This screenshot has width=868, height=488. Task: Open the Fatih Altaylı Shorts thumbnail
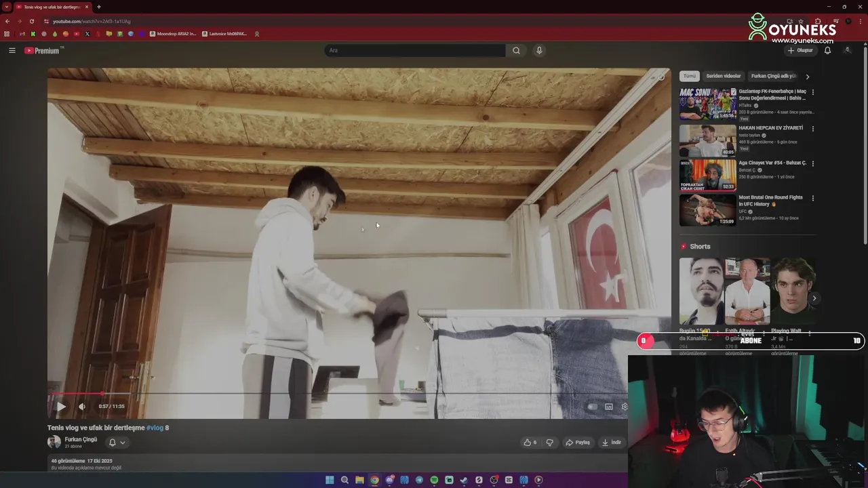(747, 291)
